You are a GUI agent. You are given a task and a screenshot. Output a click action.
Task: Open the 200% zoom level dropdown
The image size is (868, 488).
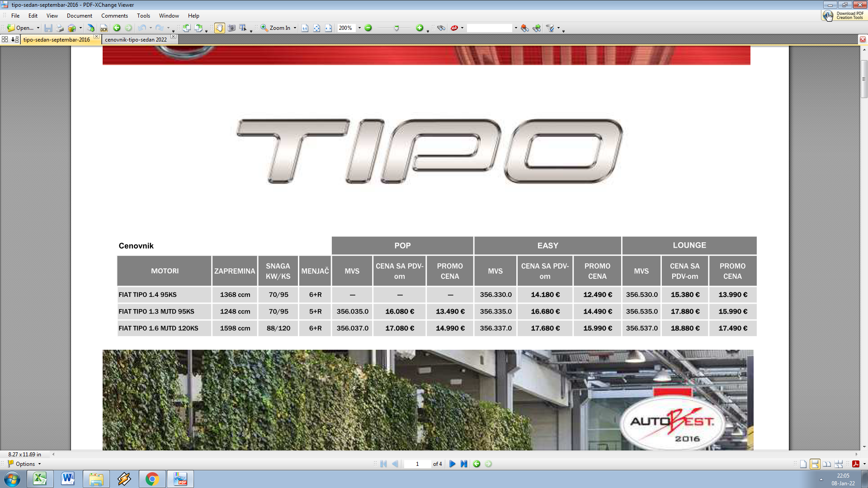359,28
